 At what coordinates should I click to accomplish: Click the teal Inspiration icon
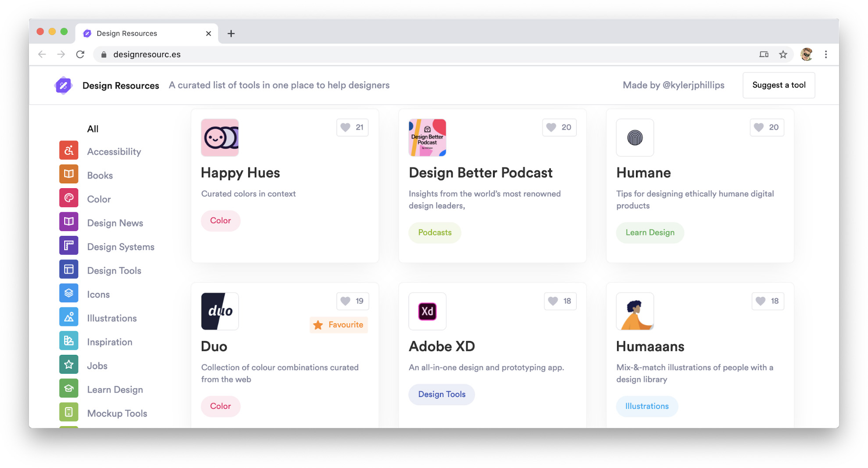point(69,341)
